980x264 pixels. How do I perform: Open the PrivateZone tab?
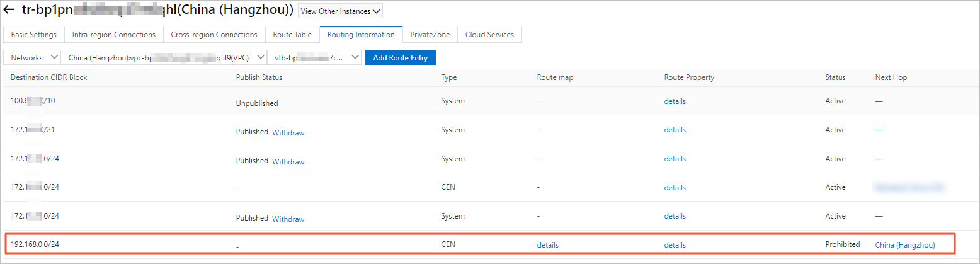[x=430, y=35]
